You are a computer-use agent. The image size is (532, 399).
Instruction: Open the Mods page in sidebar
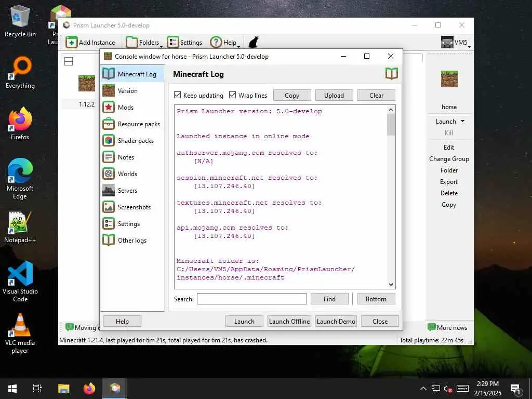click(132, 107)
